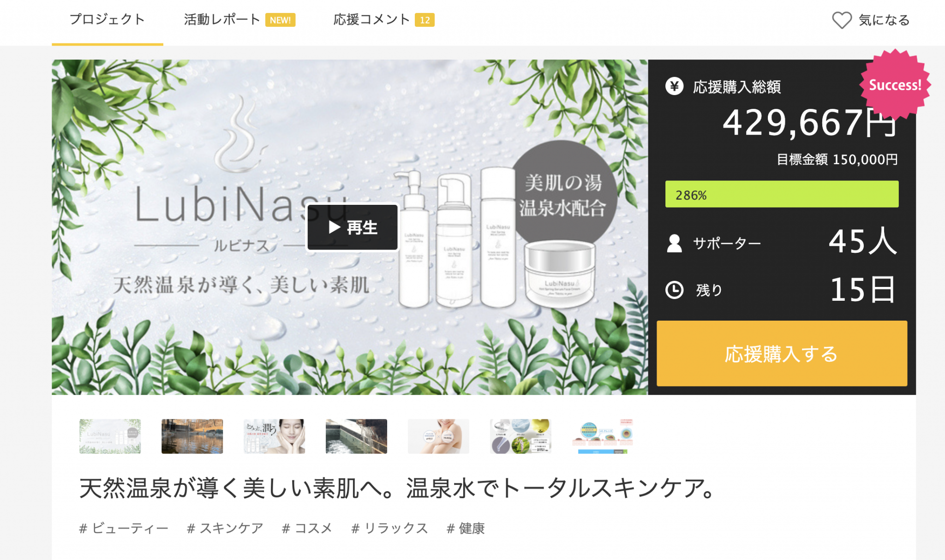
Task: Click the supporter person icon
Action: [x=674, y=243]
